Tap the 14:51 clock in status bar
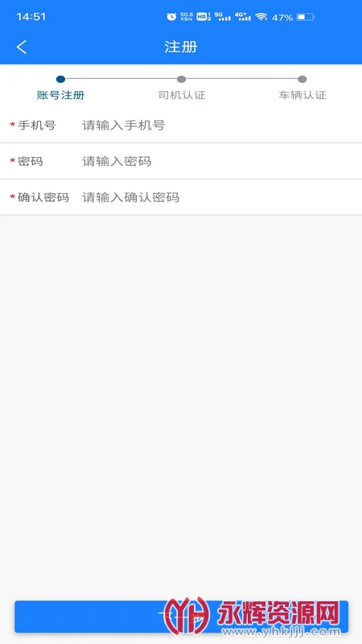This screenshot has height=644, width=362. point(31,17)
